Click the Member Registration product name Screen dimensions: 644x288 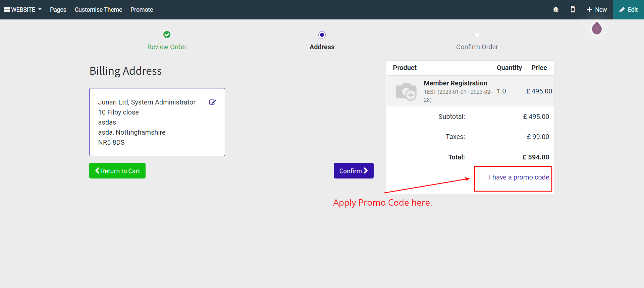[455, 83]
